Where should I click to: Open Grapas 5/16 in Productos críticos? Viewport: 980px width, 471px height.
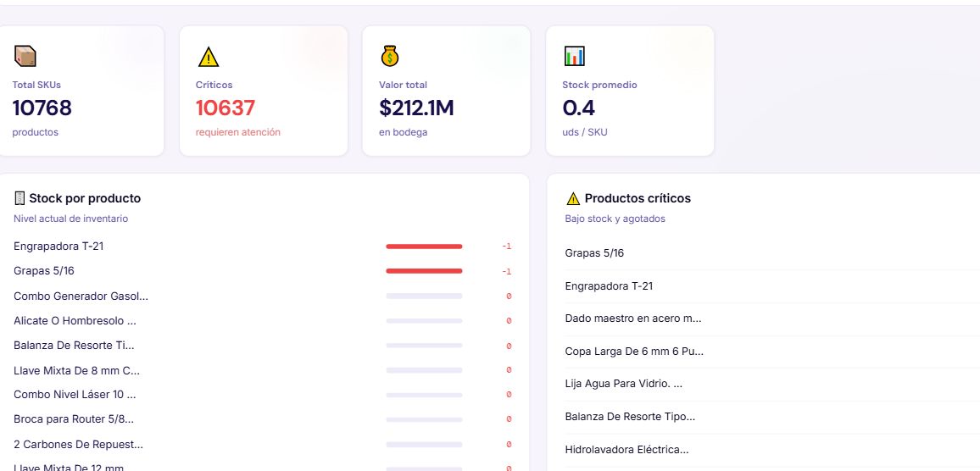click(x=771, y=253)
